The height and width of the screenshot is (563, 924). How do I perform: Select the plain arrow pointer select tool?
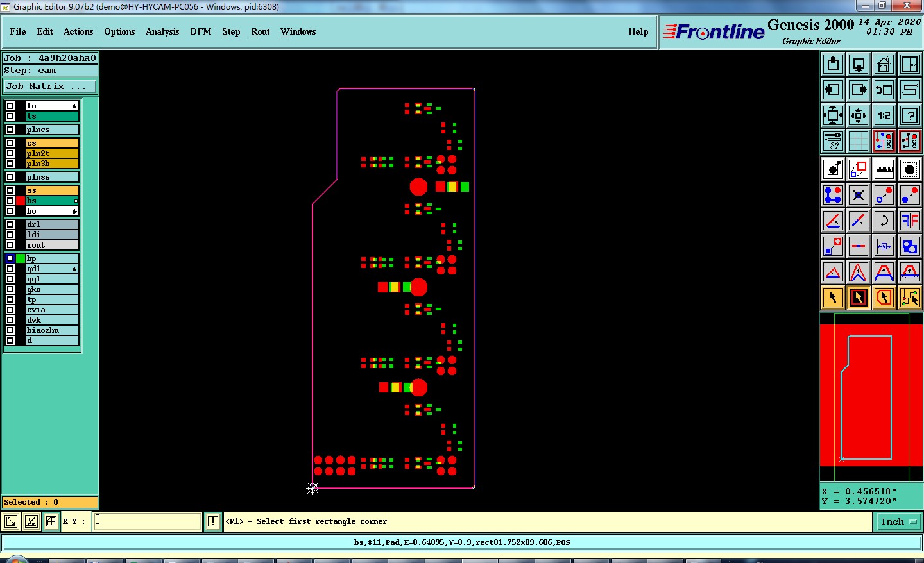pyautogui.click(x=833, y=298)
